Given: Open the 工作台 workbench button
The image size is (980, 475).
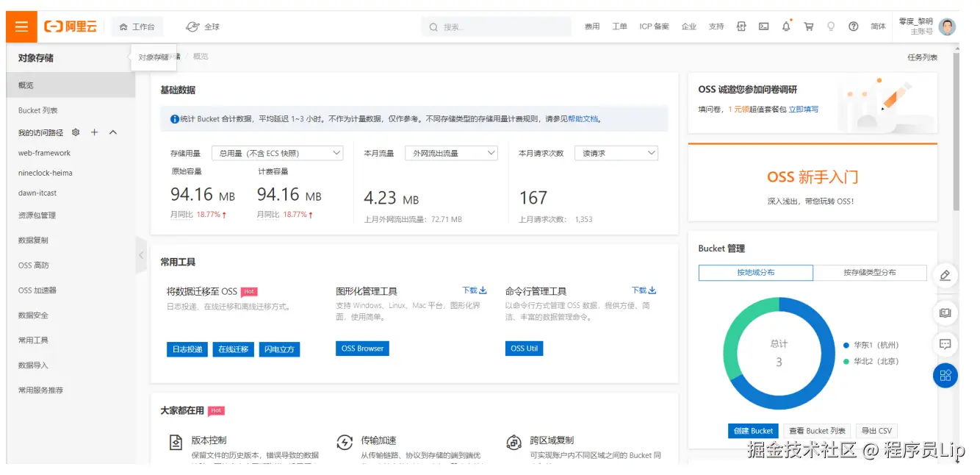Looking at the screenshot, I should click(x=137, y=26).
